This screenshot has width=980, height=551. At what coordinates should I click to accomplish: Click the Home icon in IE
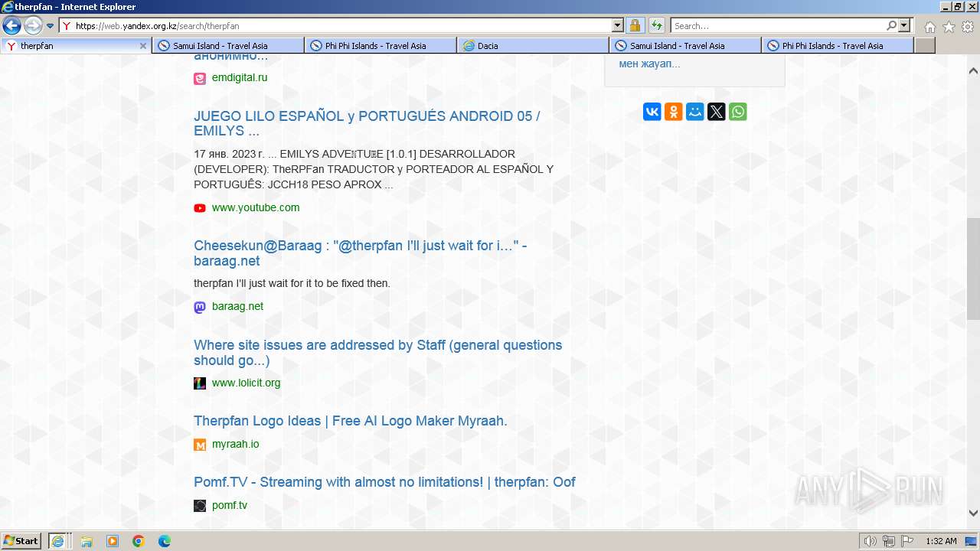coord(929,27)
